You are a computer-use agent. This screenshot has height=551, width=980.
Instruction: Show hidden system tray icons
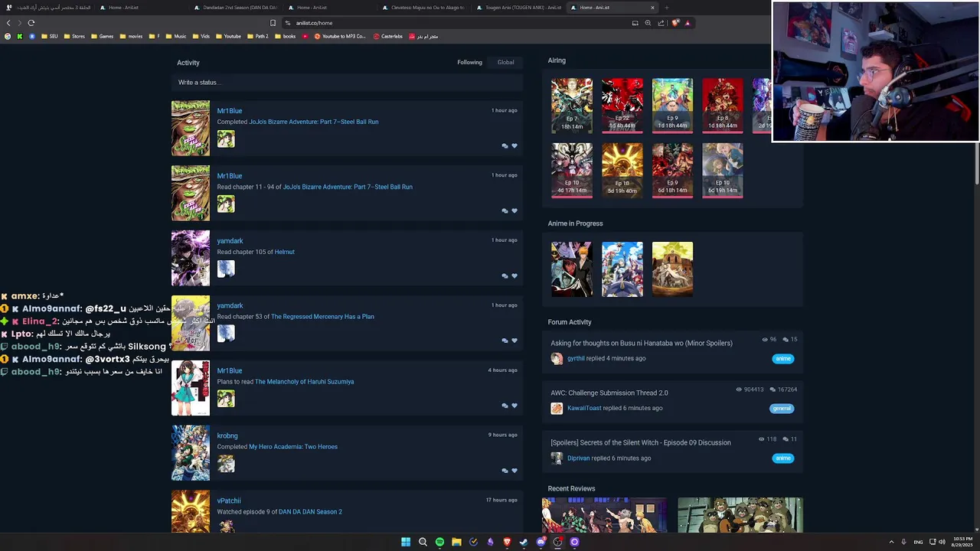pyautogui.click(x=891, y=542)
